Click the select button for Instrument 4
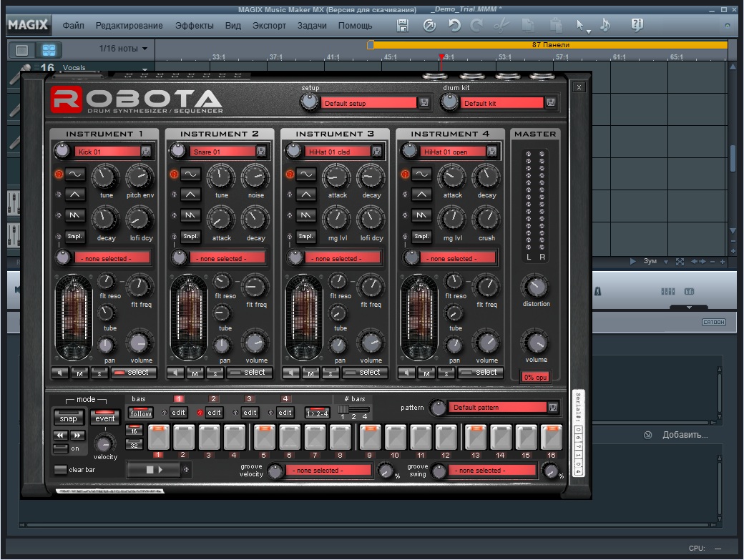 click(480, 373)
